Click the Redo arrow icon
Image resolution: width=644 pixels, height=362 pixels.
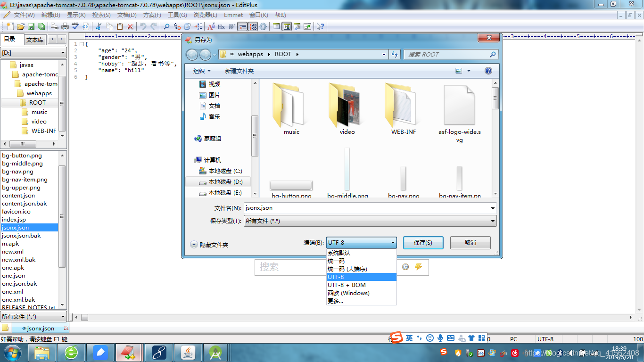coord(154,26)
